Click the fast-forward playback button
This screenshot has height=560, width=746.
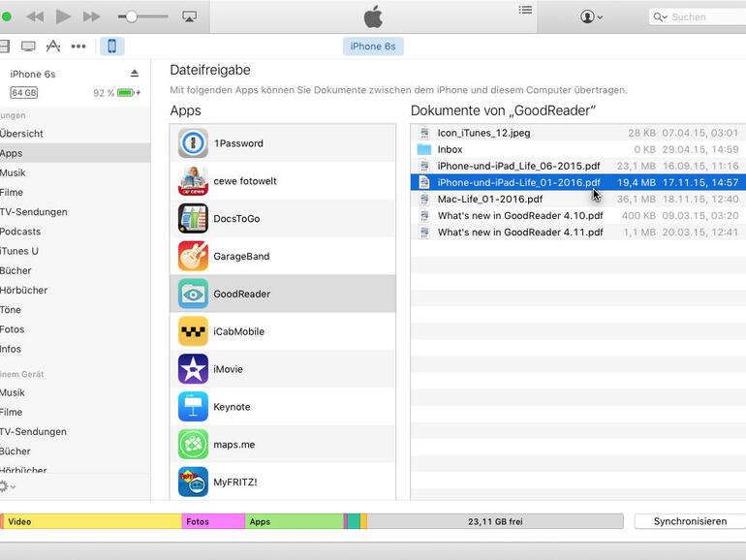point(91,16)
